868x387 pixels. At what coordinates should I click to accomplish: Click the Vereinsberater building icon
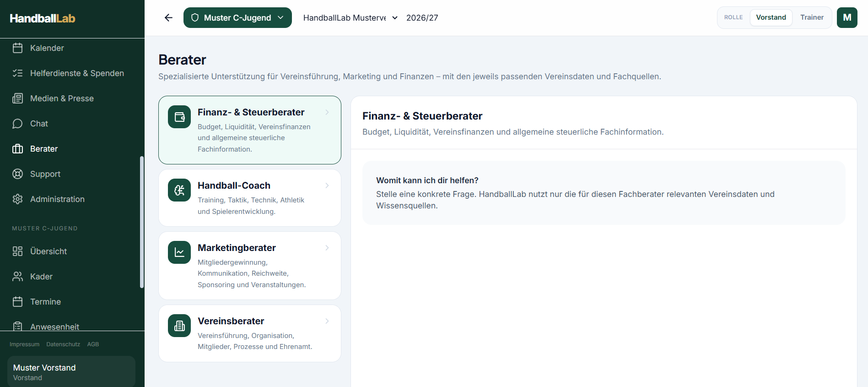(179, 326)
